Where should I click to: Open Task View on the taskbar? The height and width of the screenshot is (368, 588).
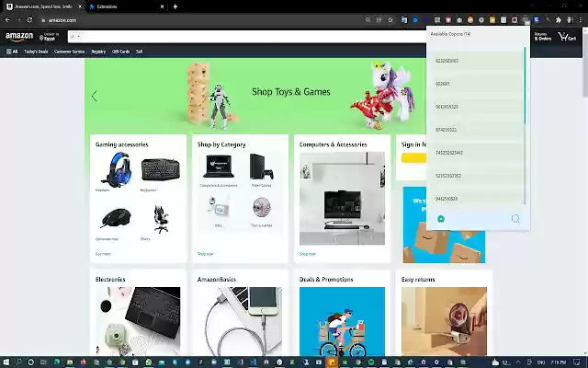coord(43,362)
